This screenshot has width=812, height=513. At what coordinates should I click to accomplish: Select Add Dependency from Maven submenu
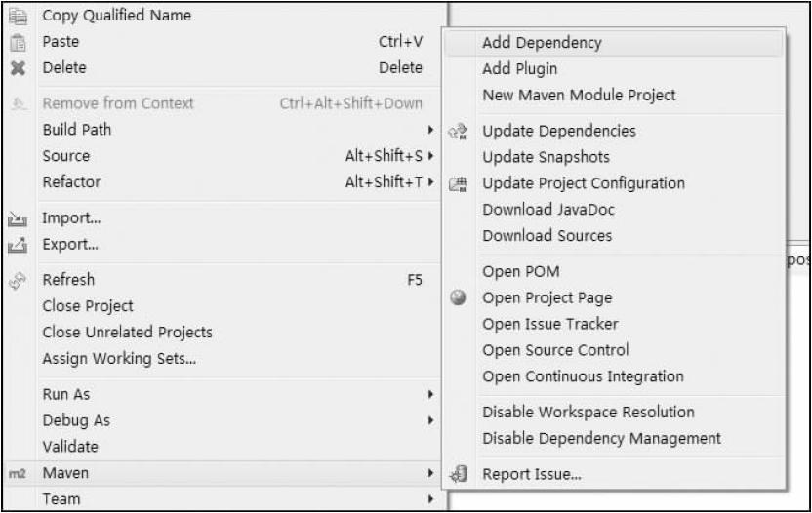click(x=542, y=43)
